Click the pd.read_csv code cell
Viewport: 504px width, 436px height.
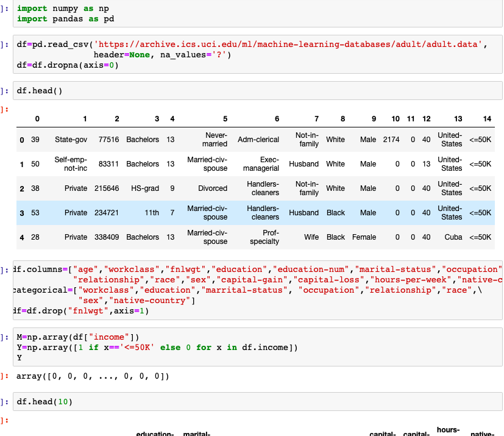(257, 54)
